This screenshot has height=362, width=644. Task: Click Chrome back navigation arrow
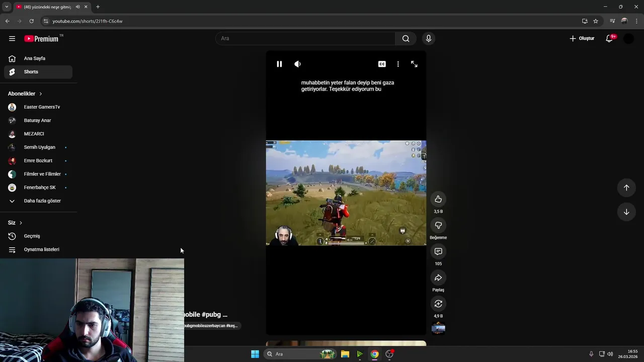tap(7, 21)
